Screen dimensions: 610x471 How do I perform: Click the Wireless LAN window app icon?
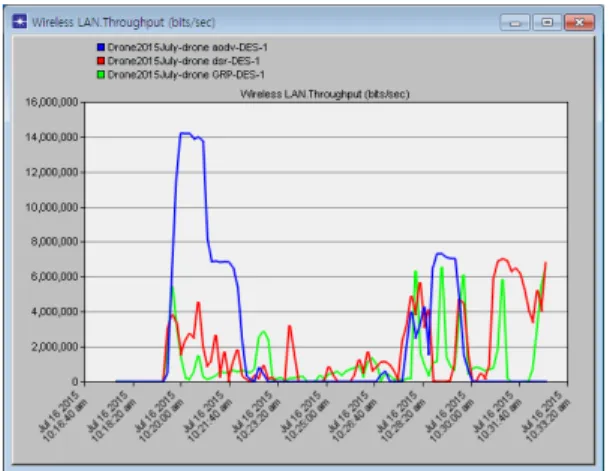click(x=19, y=22)
